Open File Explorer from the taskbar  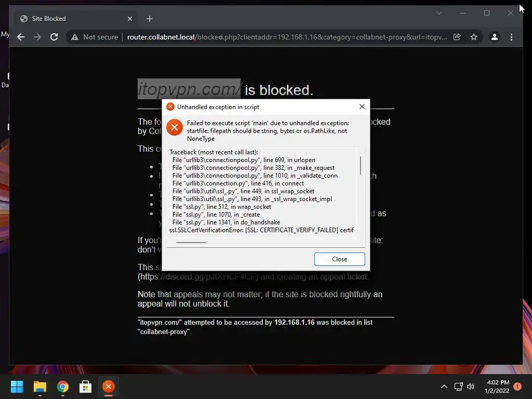point(39,387)
